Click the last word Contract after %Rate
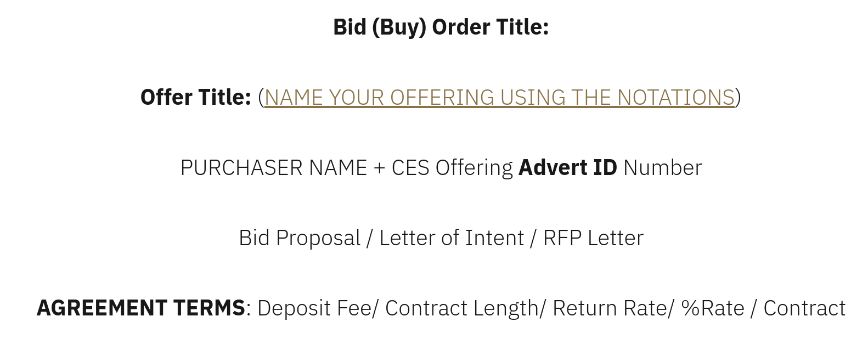The image size is (868, 350). click(804, 308)
